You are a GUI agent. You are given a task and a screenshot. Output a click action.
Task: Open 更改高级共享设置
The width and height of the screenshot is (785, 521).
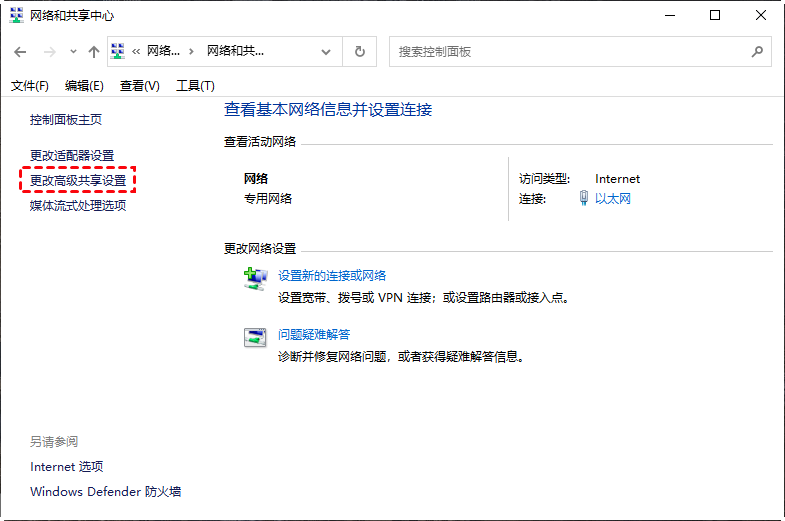(78, 180)
